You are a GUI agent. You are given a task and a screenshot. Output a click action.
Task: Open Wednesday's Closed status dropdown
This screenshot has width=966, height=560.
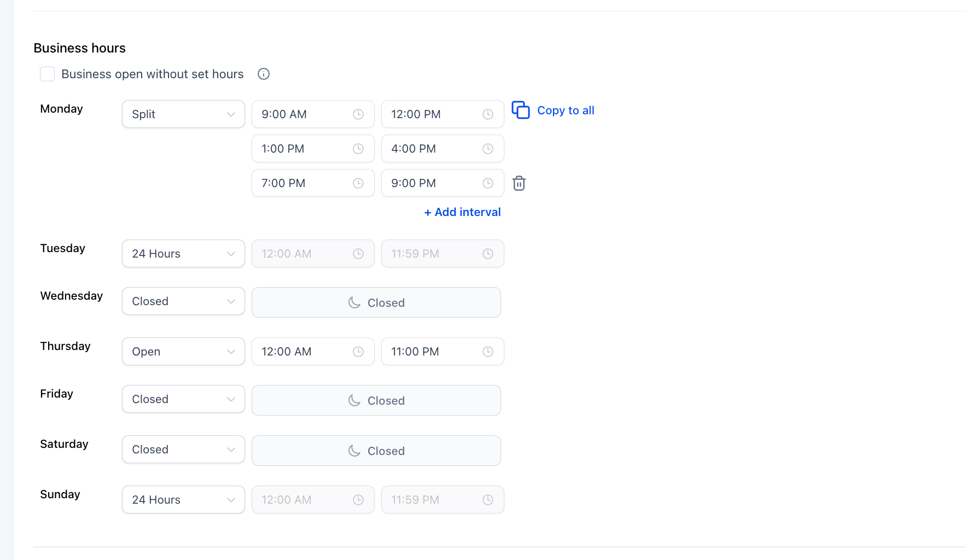(183, 301)
